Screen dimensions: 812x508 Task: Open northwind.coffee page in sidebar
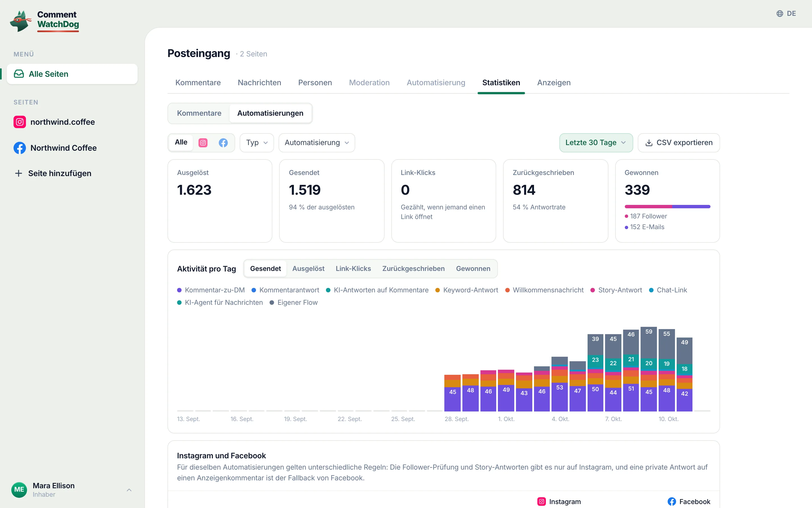coord(72,122)
